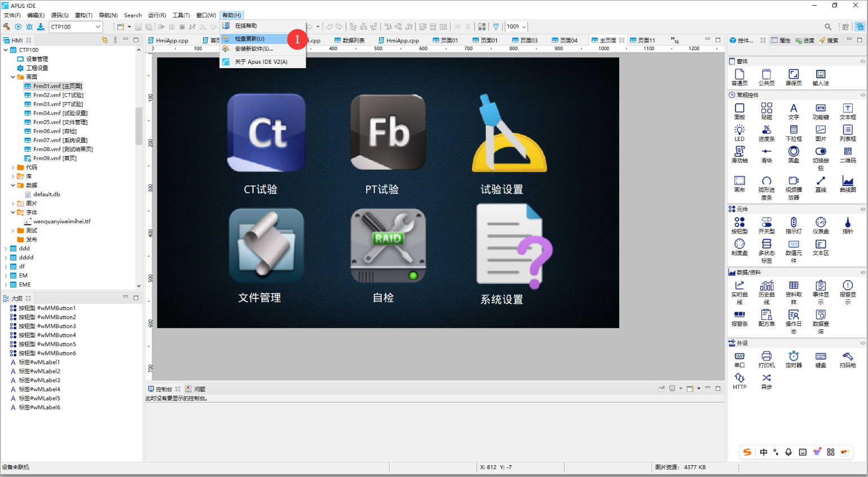Expand the 代码 folder node

click(13, 167)
